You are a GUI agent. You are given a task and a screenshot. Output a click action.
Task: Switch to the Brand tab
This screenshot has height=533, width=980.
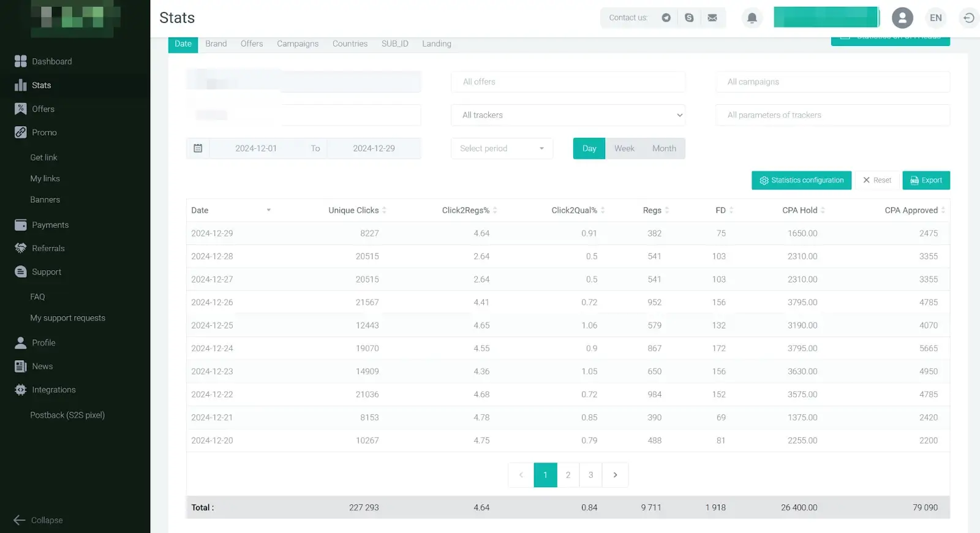(x=216, y=44)
